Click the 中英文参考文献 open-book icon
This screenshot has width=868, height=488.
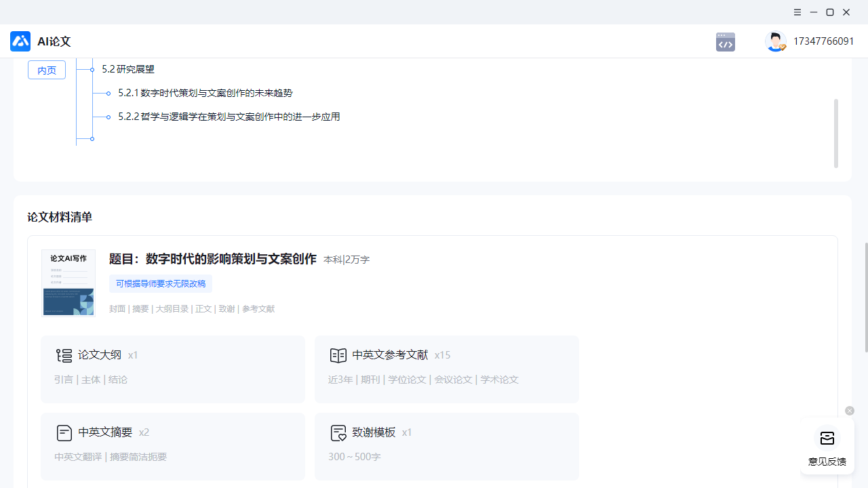pyautogui.click(x=338, y=354)
